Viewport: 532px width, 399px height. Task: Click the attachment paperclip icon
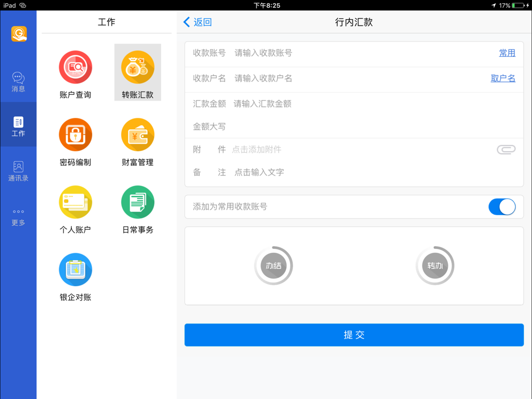tap(506, 149)
